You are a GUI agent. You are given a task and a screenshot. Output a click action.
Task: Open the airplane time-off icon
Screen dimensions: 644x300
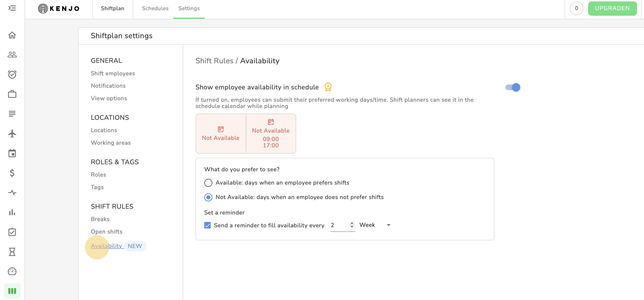coord(12,133)
